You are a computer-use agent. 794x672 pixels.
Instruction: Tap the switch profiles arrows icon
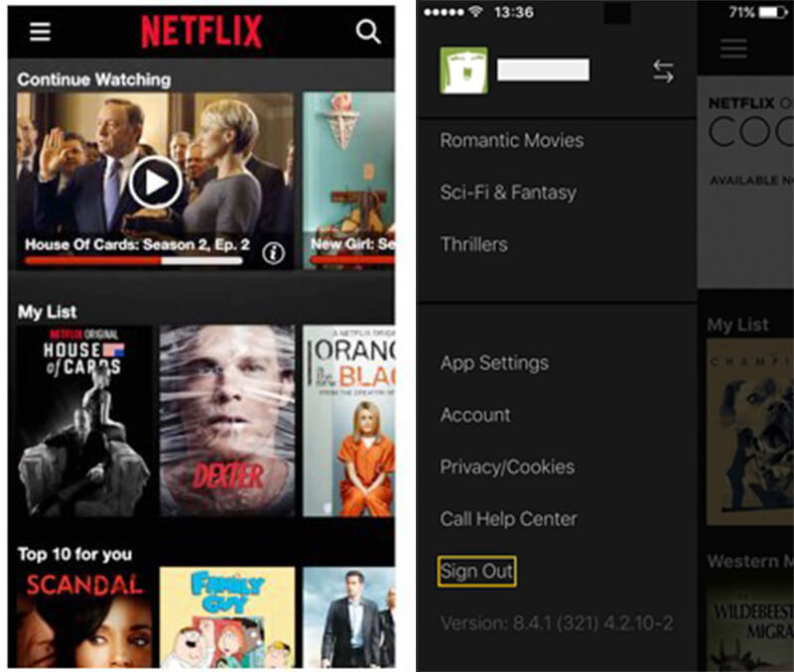coord(663,70)
